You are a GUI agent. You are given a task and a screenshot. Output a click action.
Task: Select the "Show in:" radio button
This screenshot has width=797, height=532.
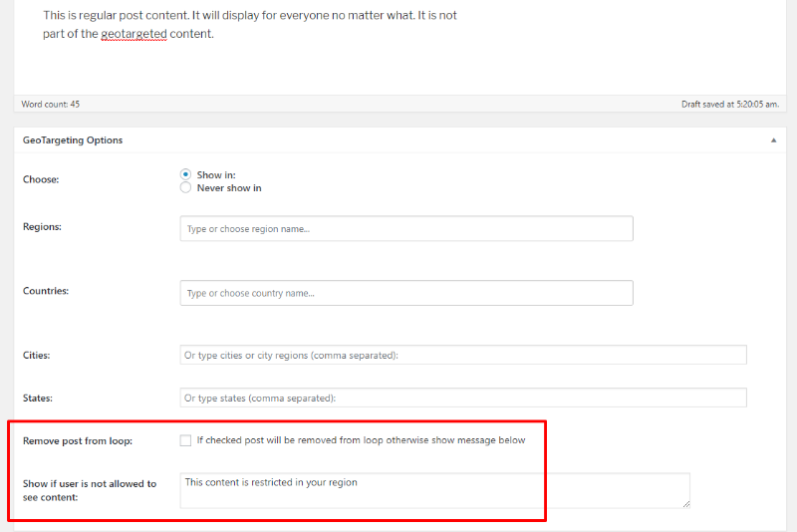coord(185,174)
